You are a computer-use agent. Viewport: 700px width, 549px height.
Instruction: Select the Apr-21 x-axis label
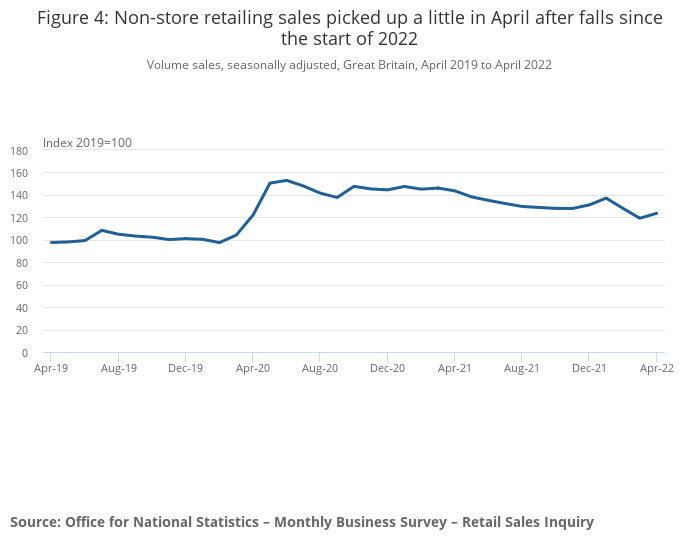454,368
